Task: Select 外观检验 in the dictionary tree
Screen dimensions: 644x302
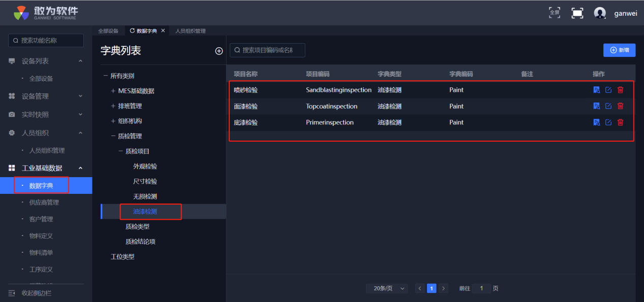Action: click(145, 166)
